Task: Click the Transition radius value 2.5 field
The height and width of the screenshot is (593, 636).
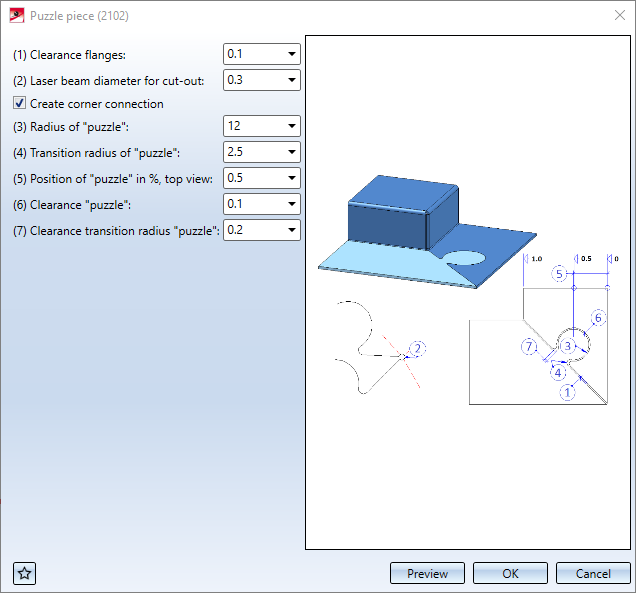Action: tap(252, 152)
